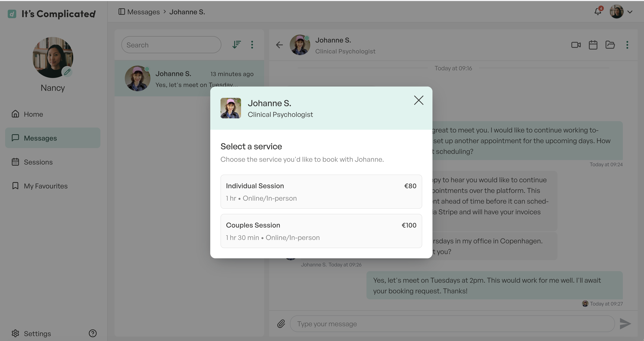Screen dimensions: 644x341
Task: Open conversation list more options
Action: tap(252, 45)
